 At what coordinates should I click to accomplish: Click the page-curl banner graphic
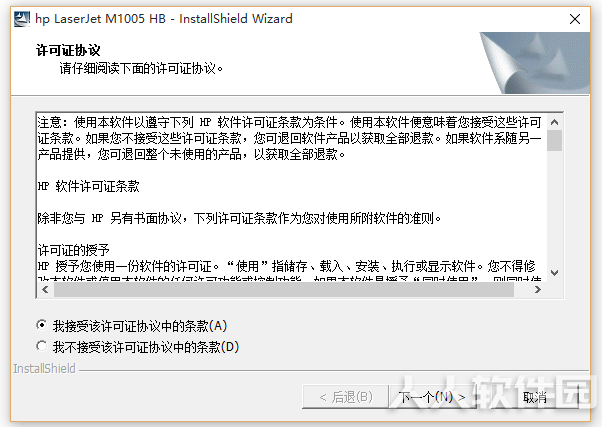[x=535, y=63]
